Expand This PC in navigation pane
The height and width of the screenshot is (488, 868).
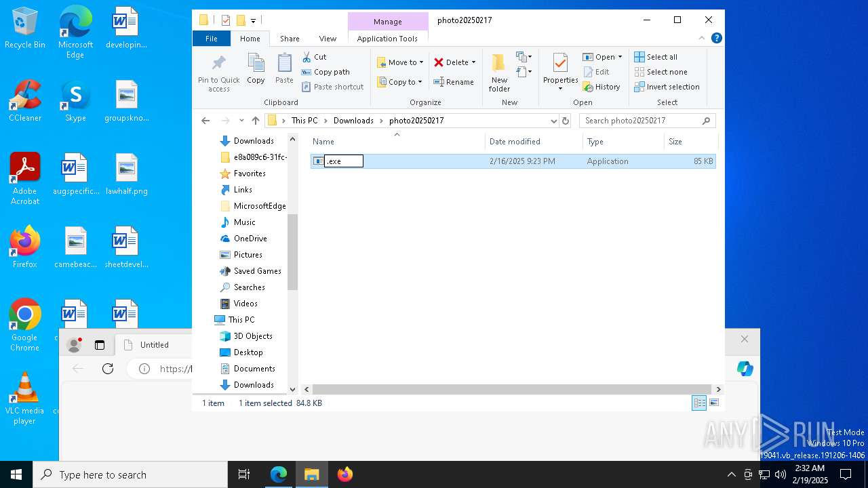pyautogui.click(x=241, y=320)
